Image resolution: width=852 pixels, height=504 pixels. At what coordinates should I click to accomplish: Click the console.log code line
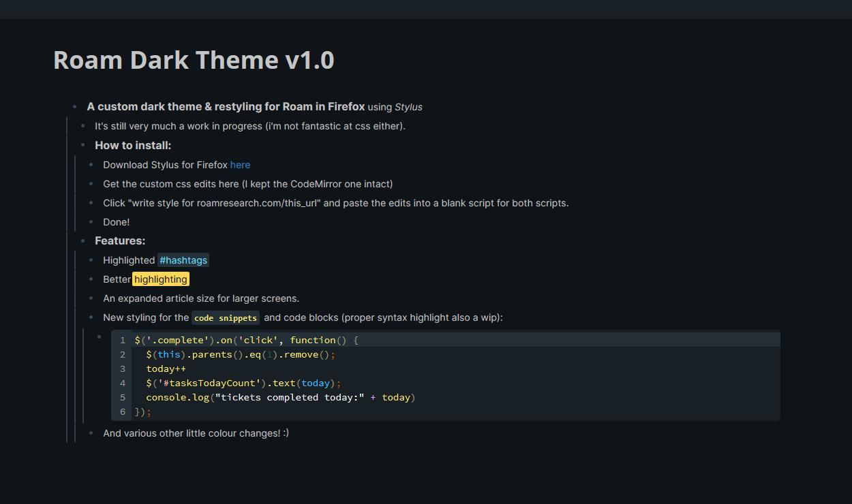pos(280,397)
